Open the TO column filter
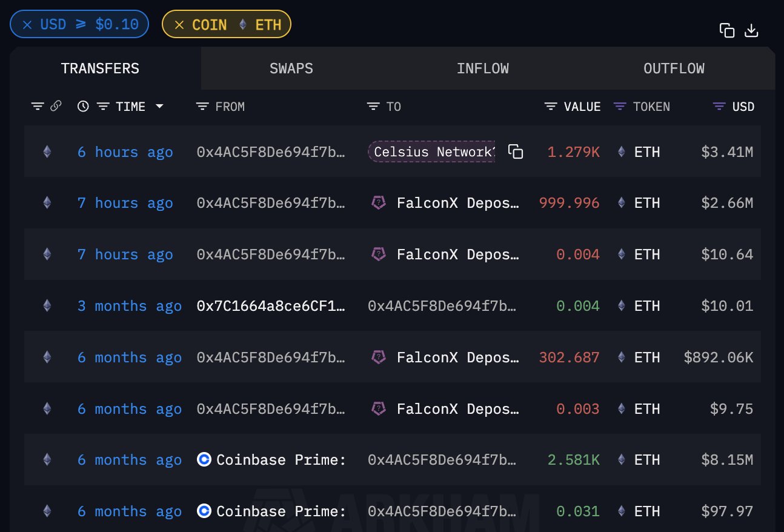The width and height of the screenshot is (784, 532). [x=373, y=107]
